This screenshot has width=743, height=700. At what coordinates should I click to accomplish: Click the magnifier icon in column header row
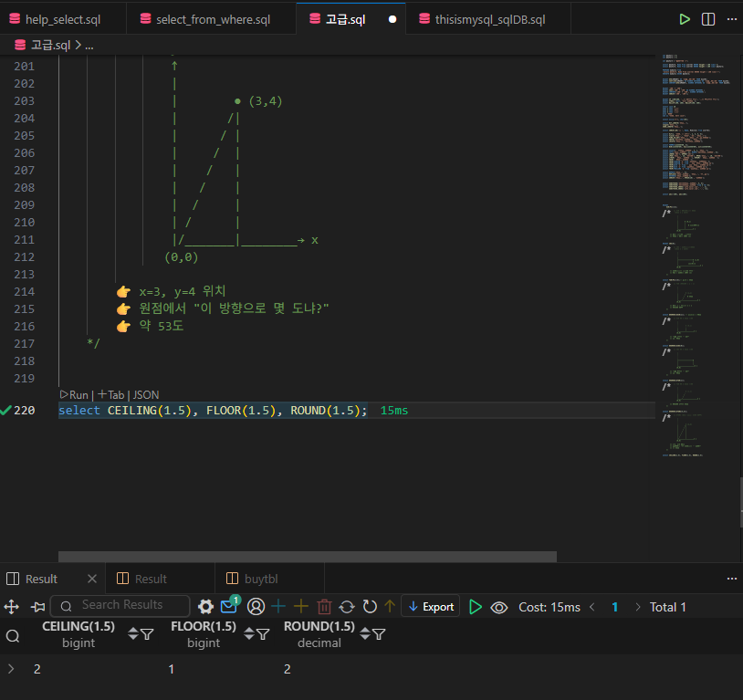[x=13, y=635]
